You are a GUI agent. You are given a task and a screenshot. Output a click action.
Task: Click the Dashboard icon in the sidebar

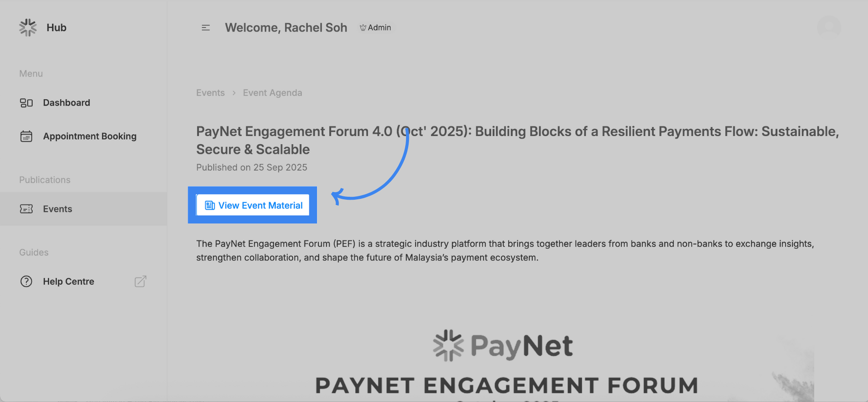(x=26, y=103)
